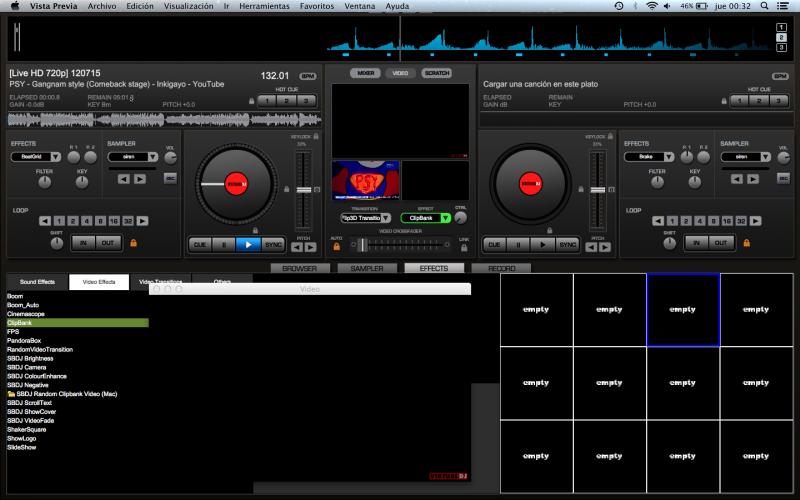This screenshot has height=500, width=800.
Task: Pause the right deck
Action: pyautogui.click(x=518, y=245)
